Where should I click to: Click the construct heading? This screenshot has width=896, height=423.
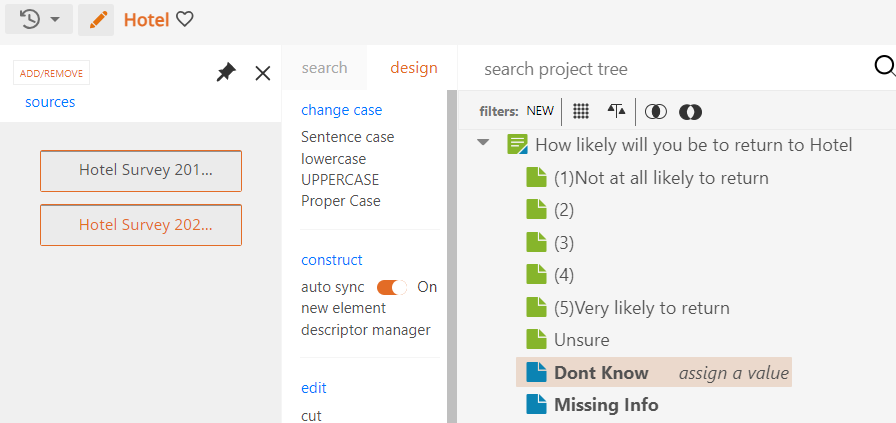[332, 260]
